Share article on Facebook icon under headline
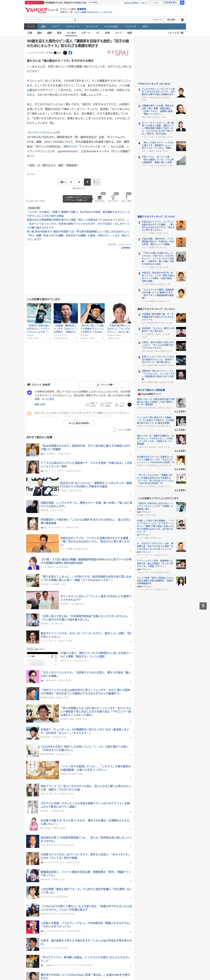 click(70, 53)
